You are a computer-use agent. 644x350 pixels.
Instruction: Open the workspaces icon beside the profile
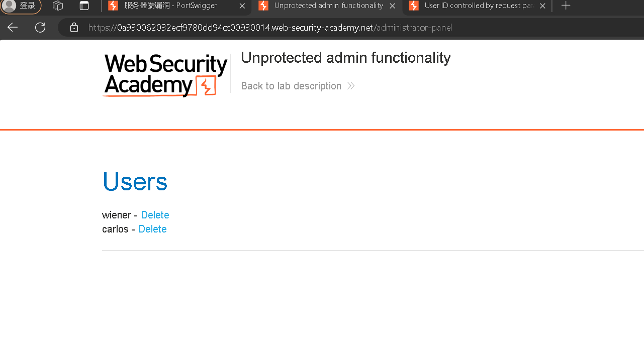point(58,6)
